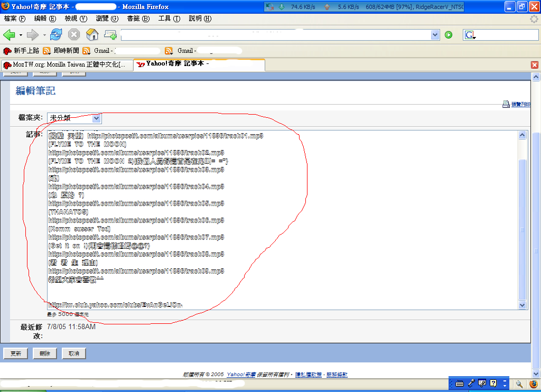Open the language bar options arrow

click(505, 386)
